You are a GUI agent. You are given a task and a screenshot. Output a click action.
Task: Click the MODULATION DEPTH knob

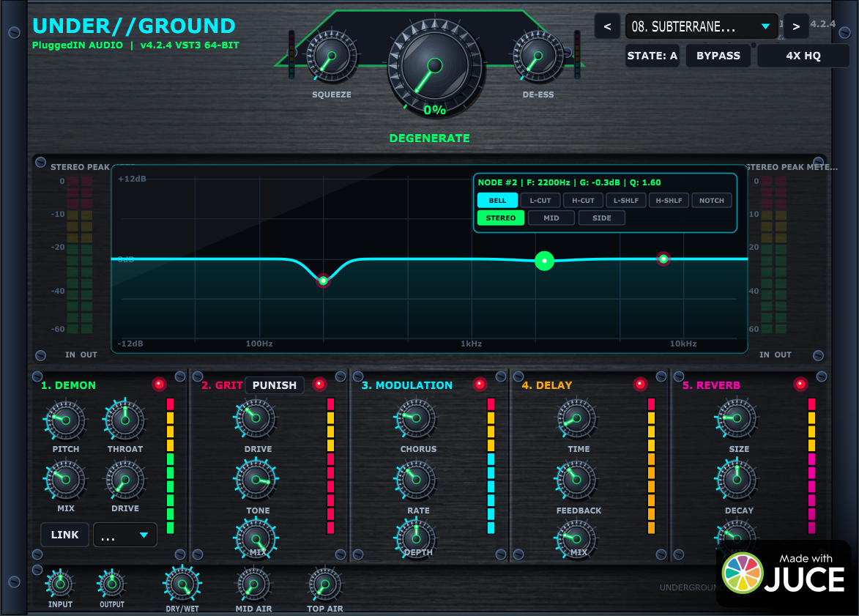coord(416,538)
